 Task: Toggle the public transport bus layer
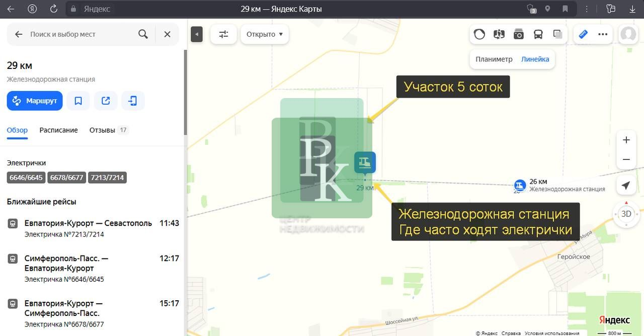538,34
